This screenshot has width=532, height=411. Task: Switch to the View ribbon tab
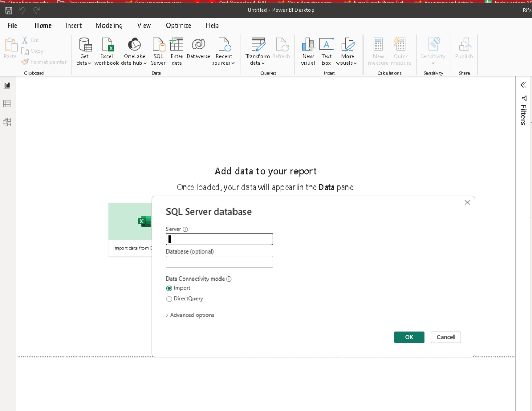[144, 25]
